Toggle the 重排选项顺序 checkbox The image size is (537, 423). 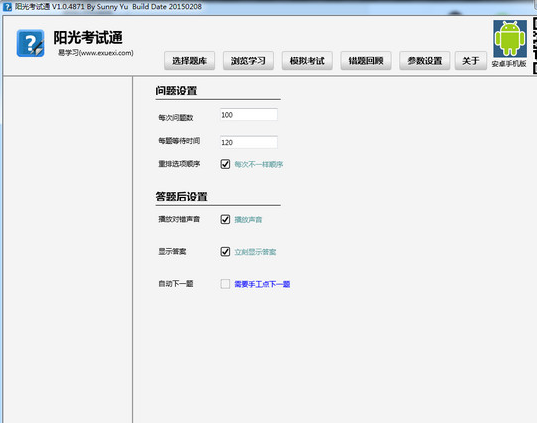coord(225,164)
